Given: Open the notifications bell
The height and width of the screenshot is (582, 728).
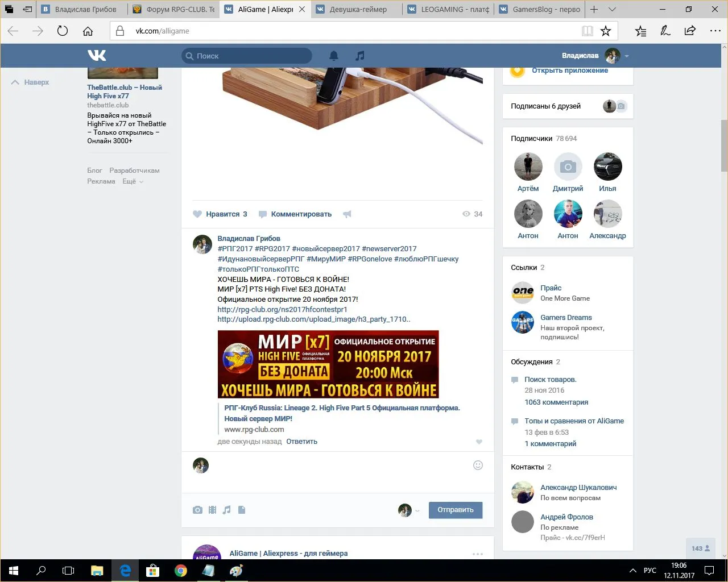Looking at the screenshot, I should (334, 56).
